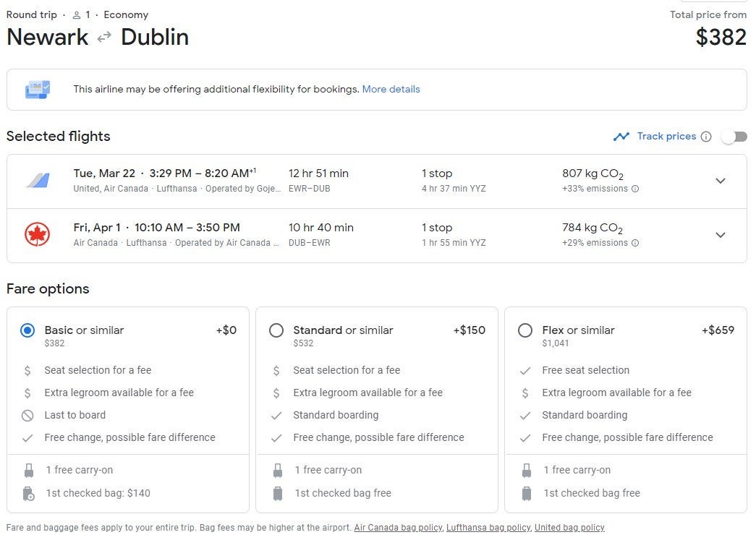The height and width of the screenshot is (540, 756).
Task: Click the 12 hr 51 min duration
Action: [318, 173]
